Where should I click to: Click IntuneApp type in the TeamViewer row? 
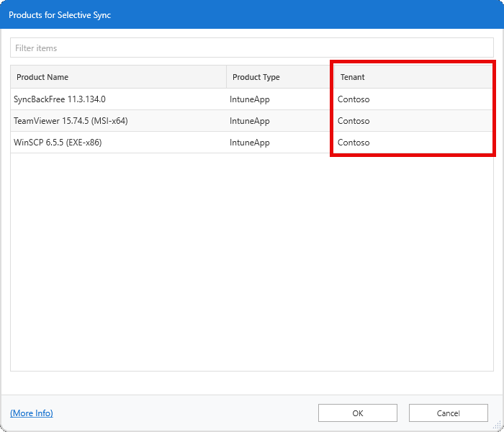[249, 121]
